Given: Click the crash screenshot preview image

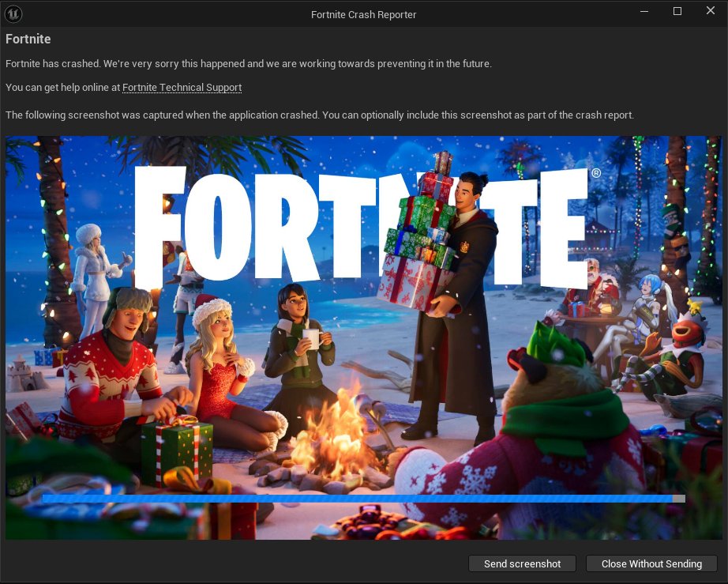Looking at the screenshot, I should pyautogui.click(x=363, y=337).
